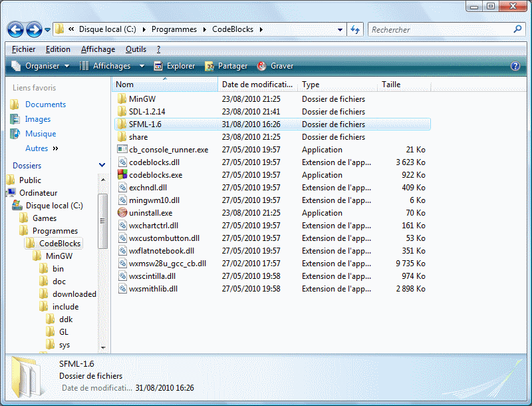The height and width of the screenshot is (406, 532).
Task: Go forward with the Forward arrow button
Action: tap(35, 29)
